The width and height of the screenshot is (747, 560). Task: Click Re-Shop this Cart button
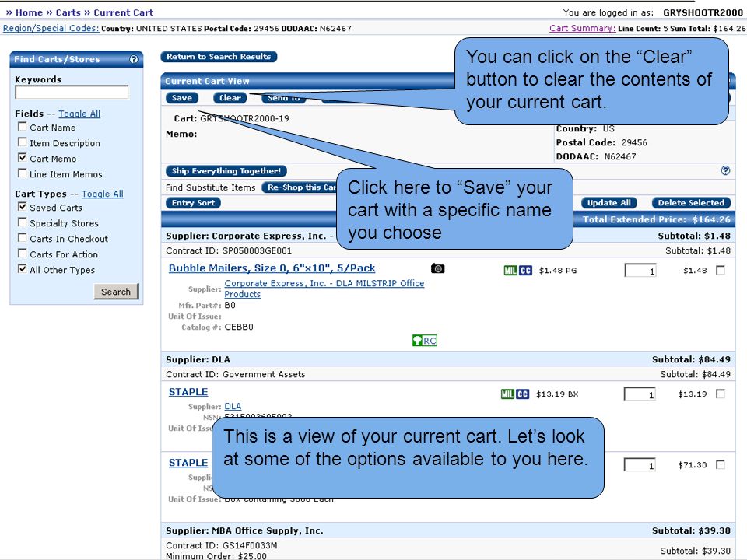coord(300,187)
